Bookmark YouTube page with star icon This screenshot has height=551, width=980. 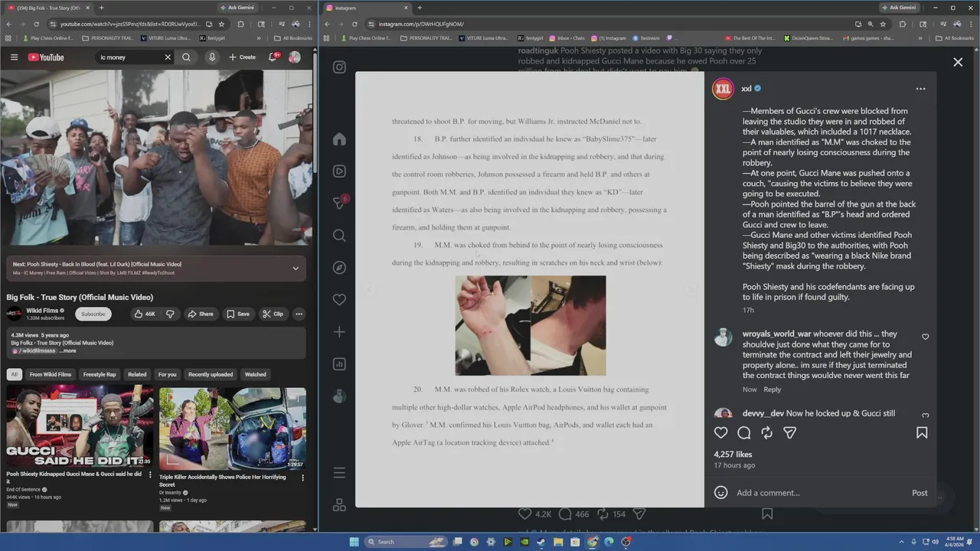pyautogui.click(x=221, y=24)
